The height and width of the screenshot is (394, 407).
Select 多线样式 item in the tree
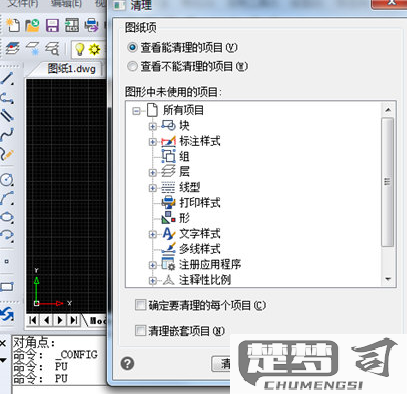[200, 249]
